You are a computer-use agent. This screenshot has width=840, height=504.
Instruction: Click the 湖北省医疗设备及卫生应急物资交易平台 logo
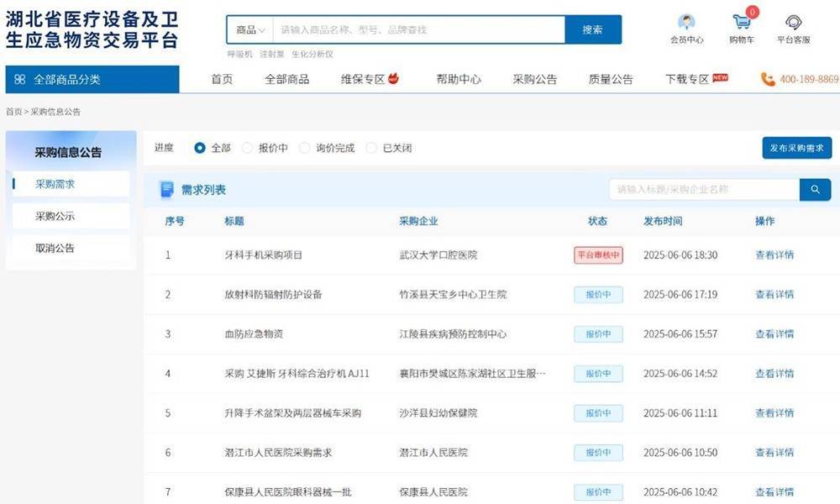[92, 29]
